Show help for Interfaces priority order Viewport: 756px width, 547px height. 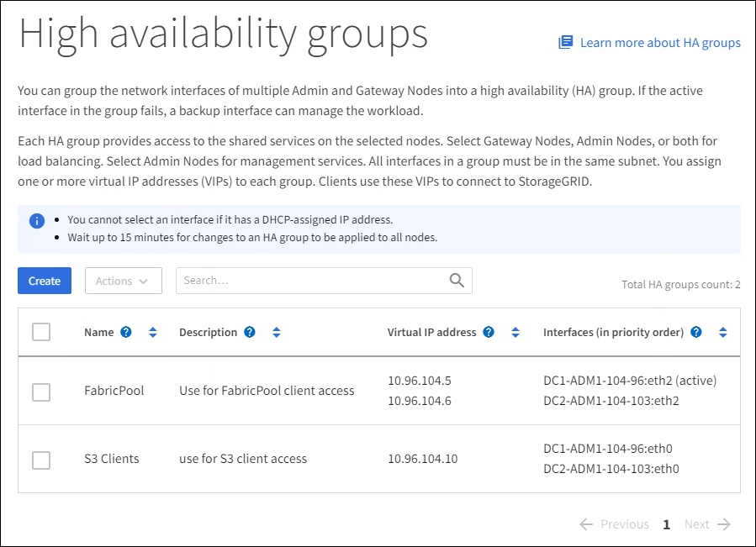696,332
